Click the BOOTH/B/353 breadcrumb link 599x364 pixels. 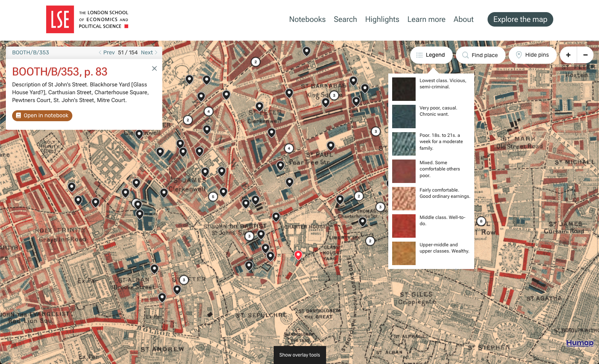point(30,52)
